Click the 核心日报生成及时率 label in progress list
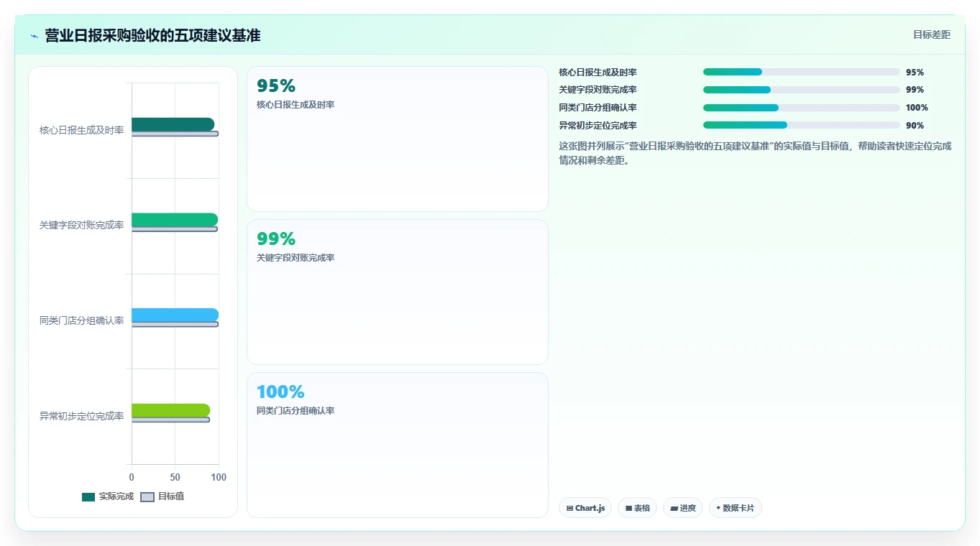The image size is (980, 546). [597, 73]
